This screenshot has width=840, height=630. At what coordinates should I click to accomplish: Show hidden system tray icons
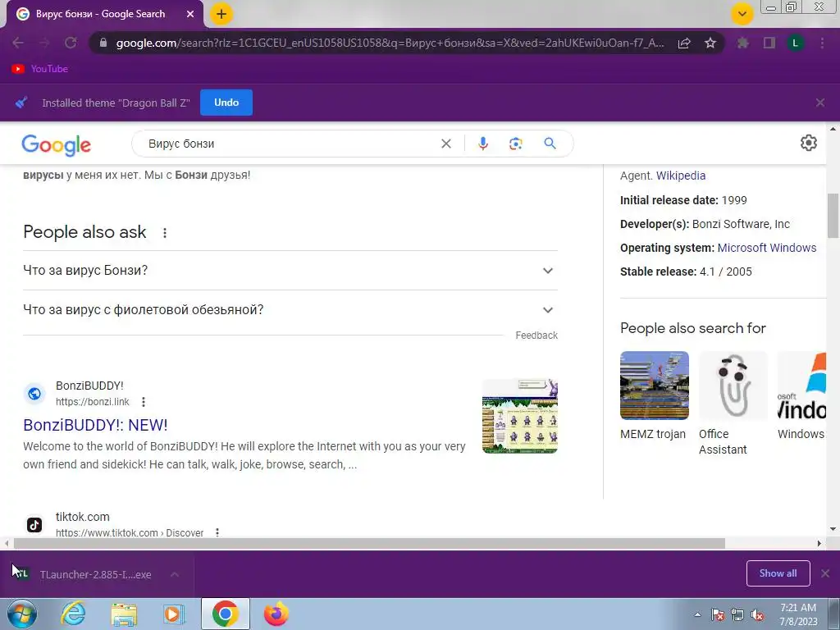tap(697, 614)
